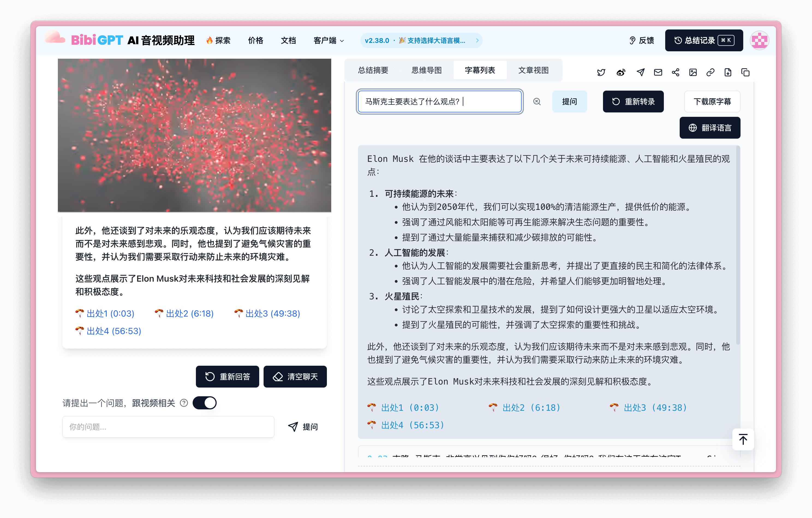Expand the v2.38.0 release announcement

[421, 40]
